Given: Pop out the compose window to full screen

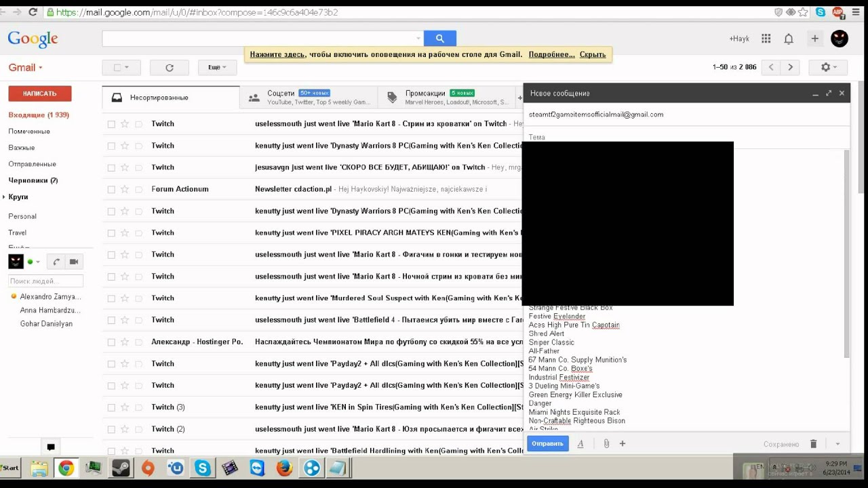Looking at the screenshot, I should 829,94.
